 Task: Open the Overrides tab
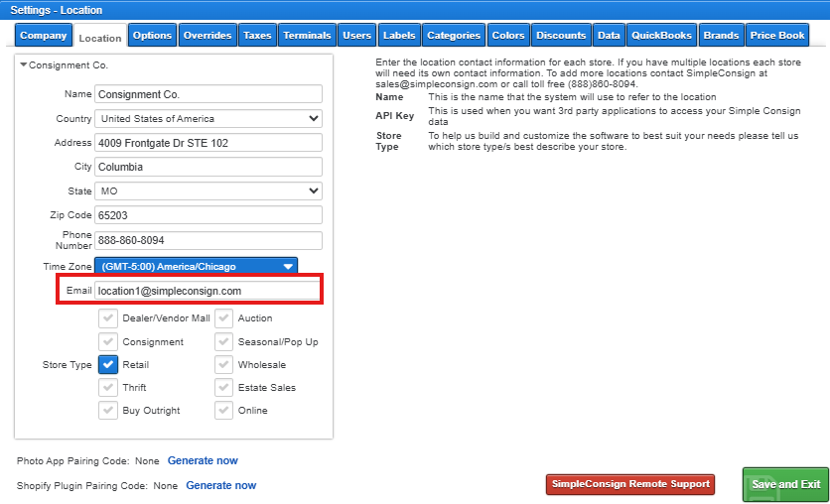[207, 36]
